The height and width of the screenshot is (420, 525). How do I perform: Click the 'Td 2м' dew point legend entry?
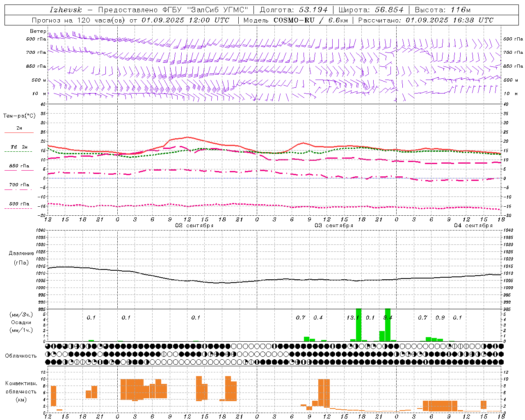coord(19,147)
